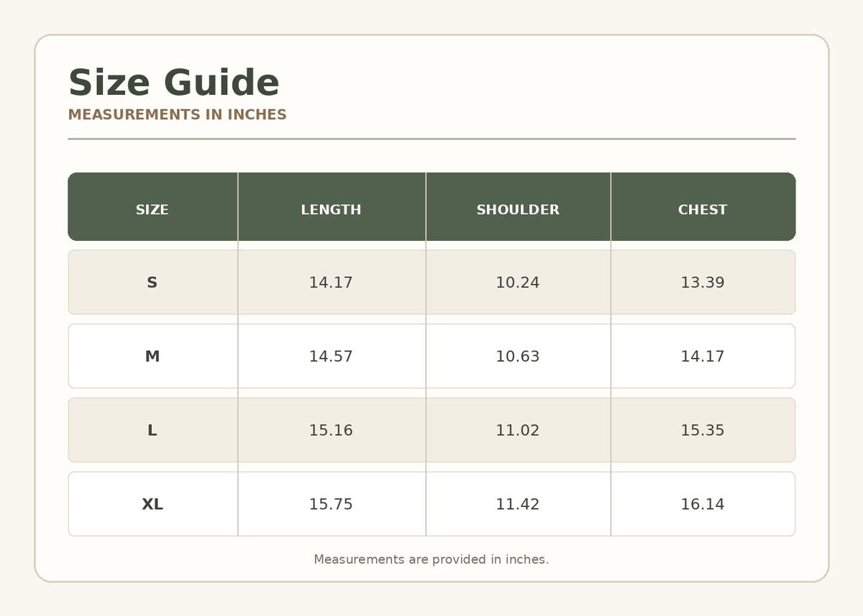This screenshot has width=863, height=616.
Task: Click shoulder value 10.63
Action: pyautogui.click(x=518, y=357)
